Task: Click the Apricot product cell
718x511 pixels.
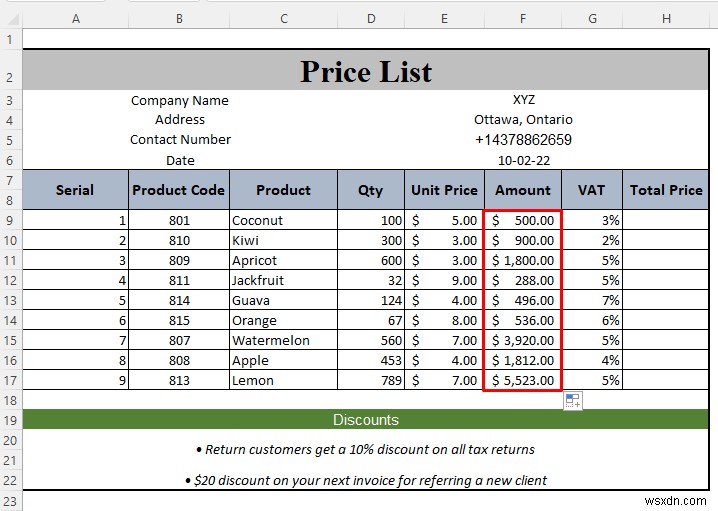Action: tap(283, 260)
